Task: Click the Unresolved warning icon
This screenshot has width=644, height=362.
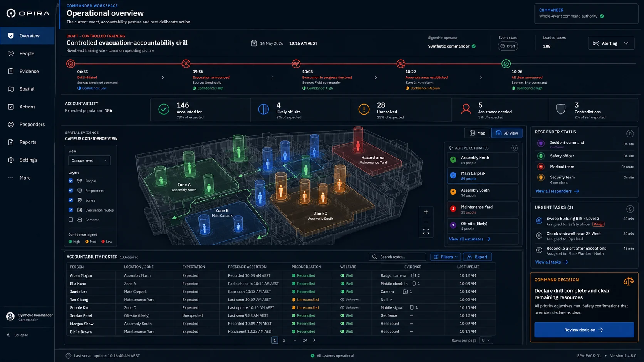Action: (364, 110)
